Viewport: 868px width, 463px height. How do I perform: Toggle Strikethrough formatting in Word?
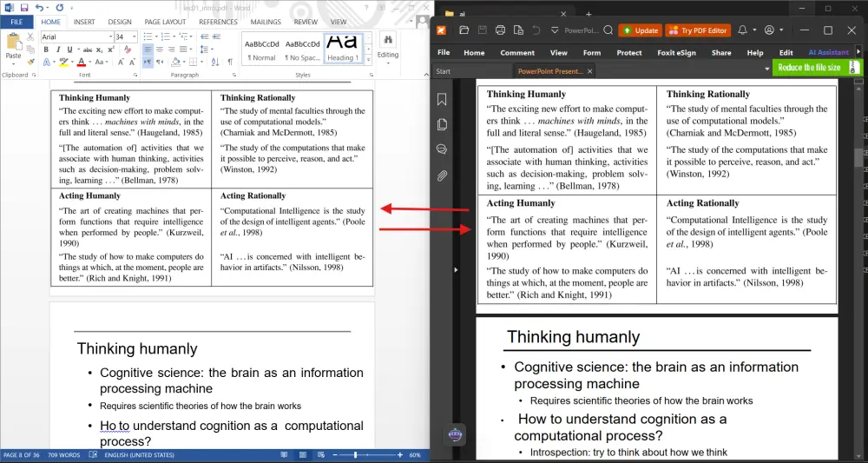[87, 50]
